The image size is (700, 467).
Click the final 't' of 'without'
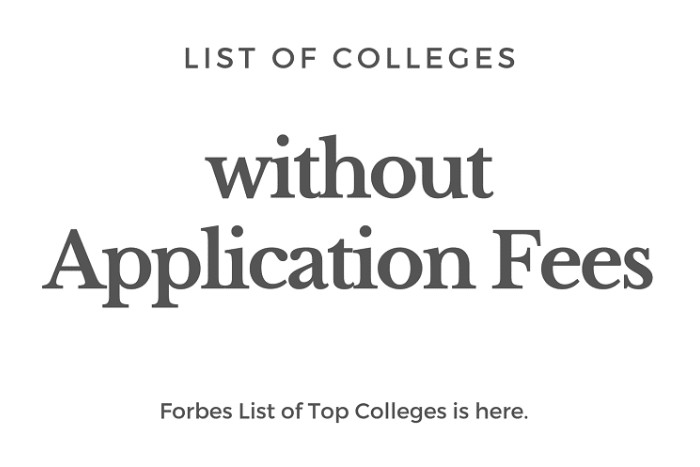(x=478, y=172)
